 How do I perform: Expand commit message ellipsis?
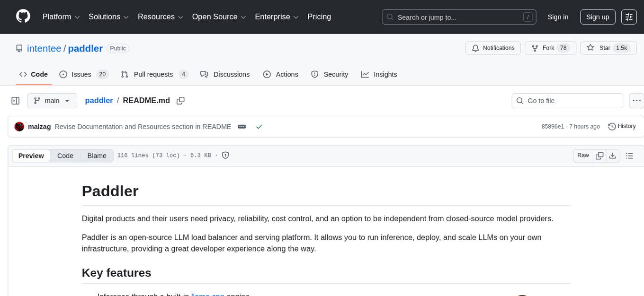pyautogui.click(x=242, y=127)
